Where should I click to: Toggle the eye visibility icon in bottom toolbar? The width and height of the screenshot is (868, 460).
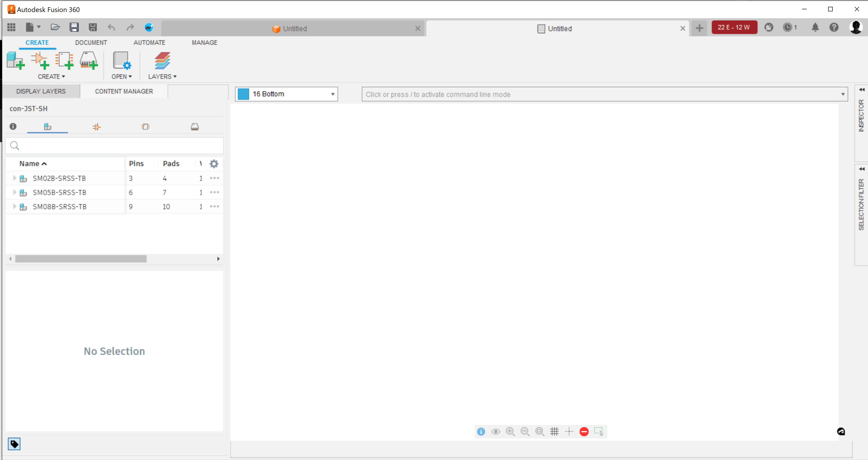point(495,431)
